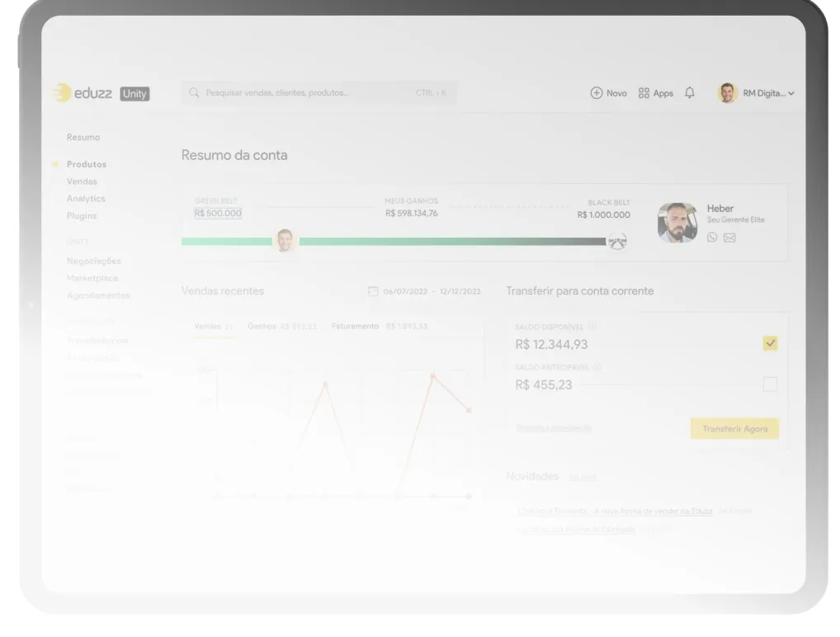Click the manager name Heber

click(x=720, y=209)
